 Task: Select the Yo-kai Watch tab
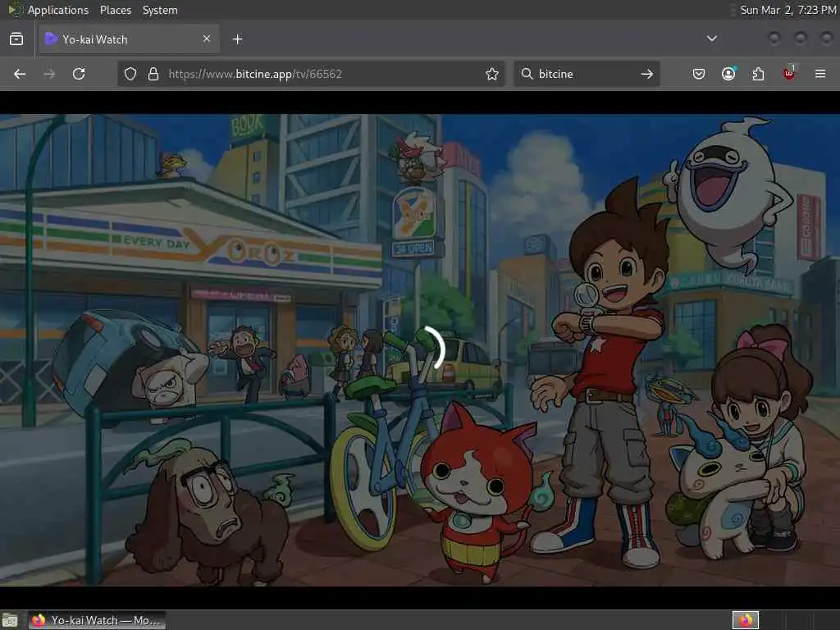click(129, 39)
